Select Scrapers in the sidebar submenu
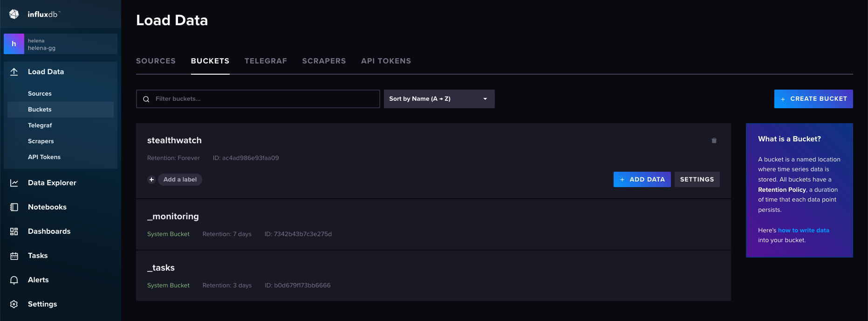Screen dimensions: 868x321 pos(41,141)
